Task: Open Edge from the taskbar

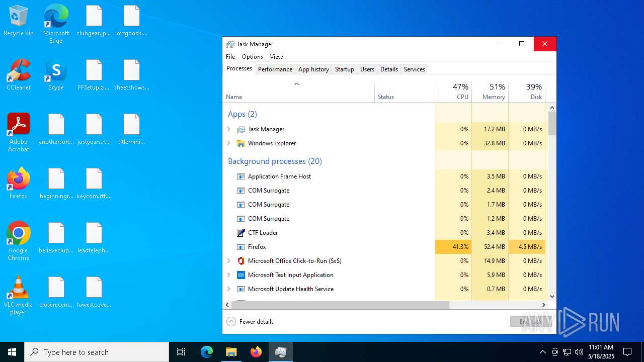Action: point(207,352)
